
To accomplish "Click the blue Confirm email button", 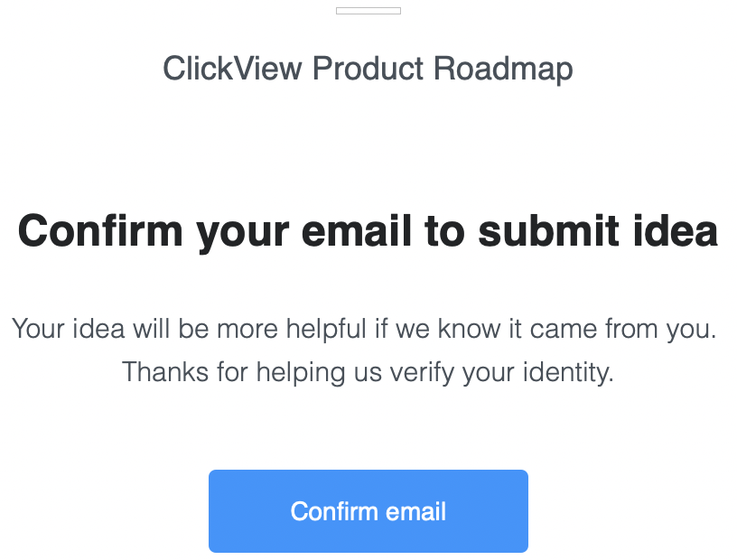I will point(368,510).
